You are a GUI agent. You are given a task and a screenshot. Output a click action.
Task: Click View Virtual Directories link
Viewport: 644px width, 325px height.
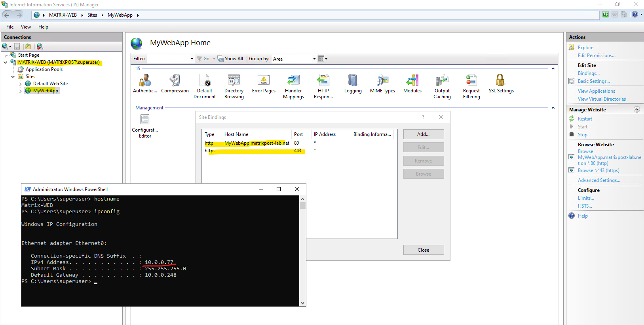coord(602,99)
